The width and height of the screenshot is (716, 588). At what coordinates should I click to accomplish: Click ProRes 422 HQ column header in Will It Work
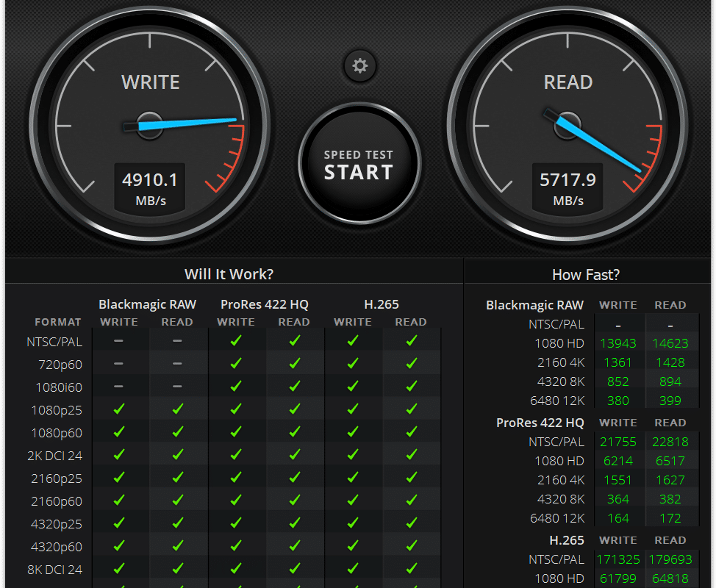pos(265,304)
